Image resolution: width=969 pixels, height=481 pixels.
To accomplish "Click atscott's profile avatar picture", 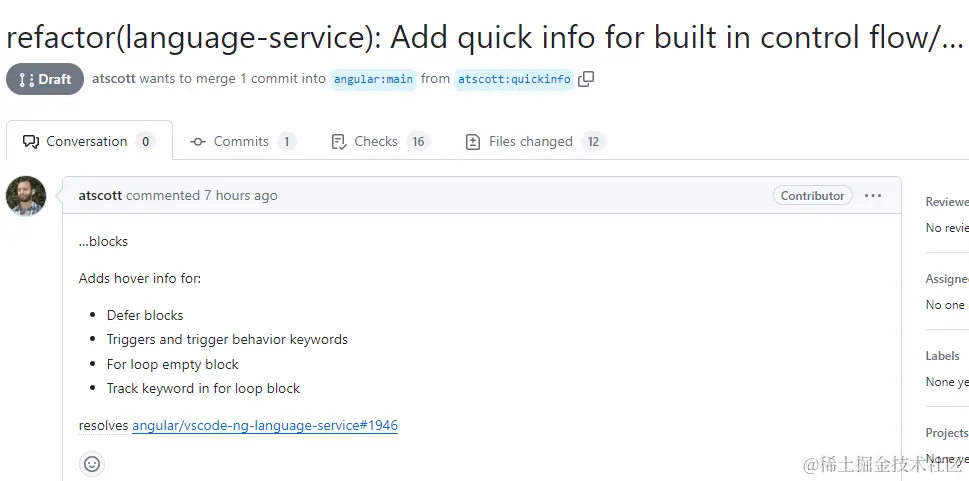I will click(x=26, y=196).
